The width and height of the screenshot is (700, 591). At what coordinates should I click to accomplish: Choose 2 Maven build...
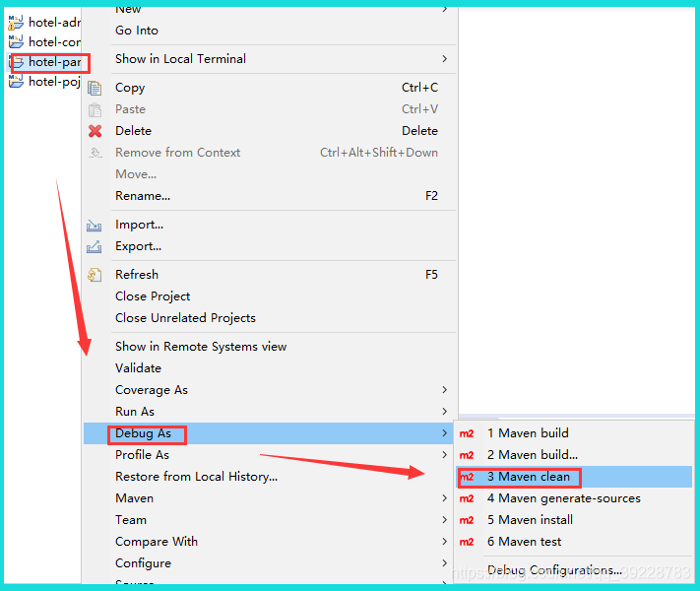533,455
